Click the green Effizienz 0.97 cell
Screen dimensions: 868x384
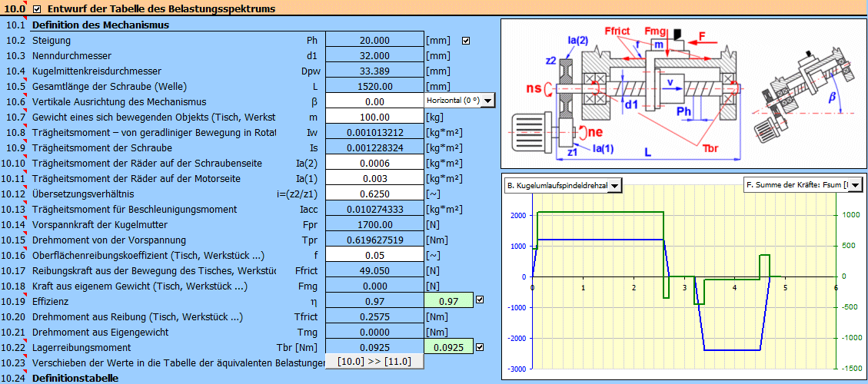pyautogui.click(x=447, y=301)
